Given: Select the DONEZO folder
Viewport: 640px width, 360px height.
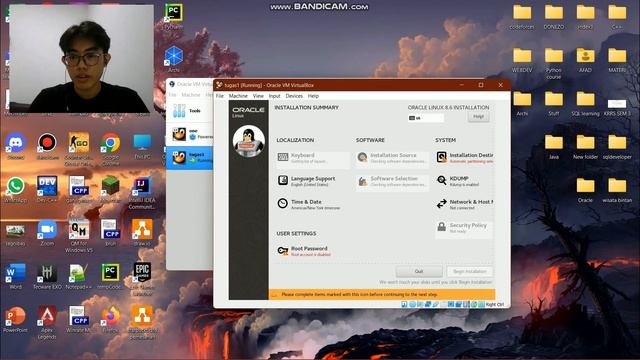Looking at the screenshot, I should pyautogui.click(x=554, y=17).
